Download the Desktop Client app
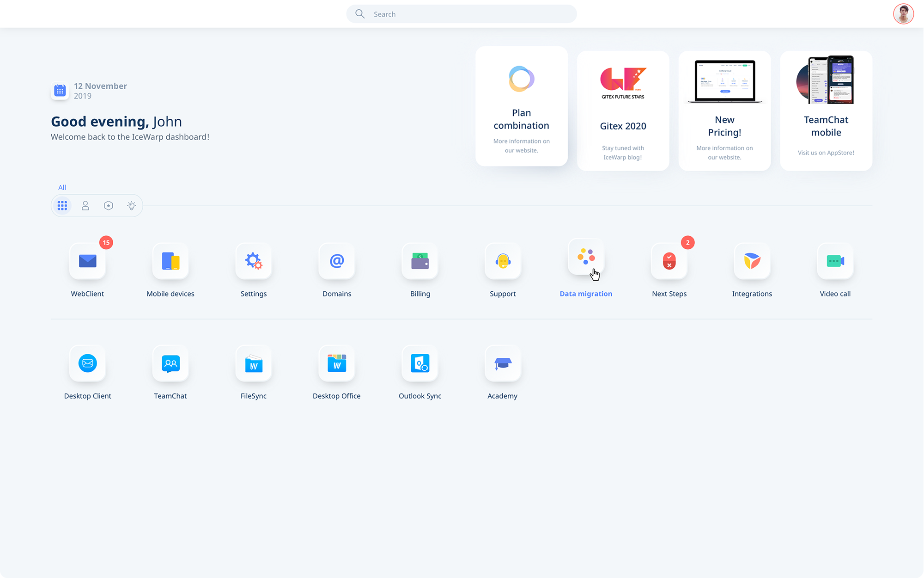 coord(87,363)
